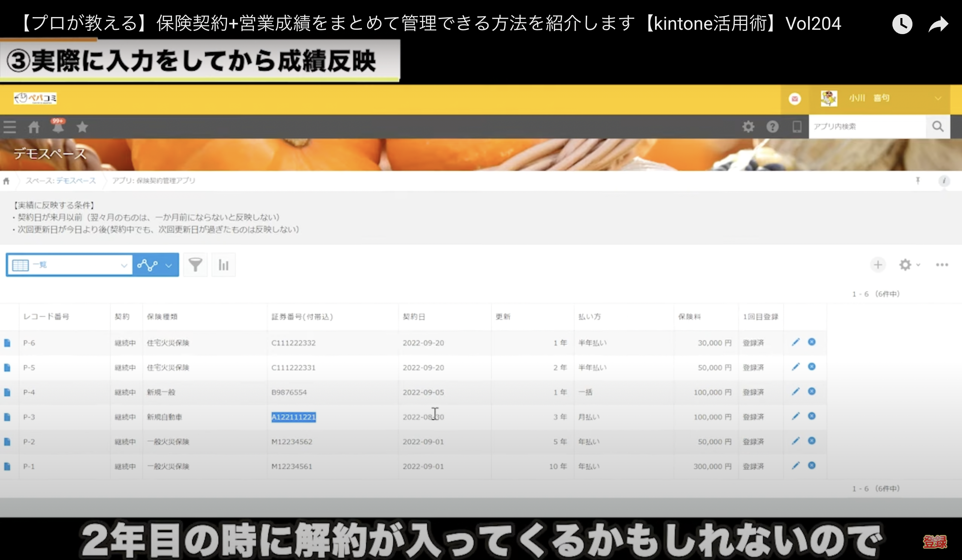Open record P-1 details document icon
This screenshot has width=962, height=560.
click(x=7, y=466)
